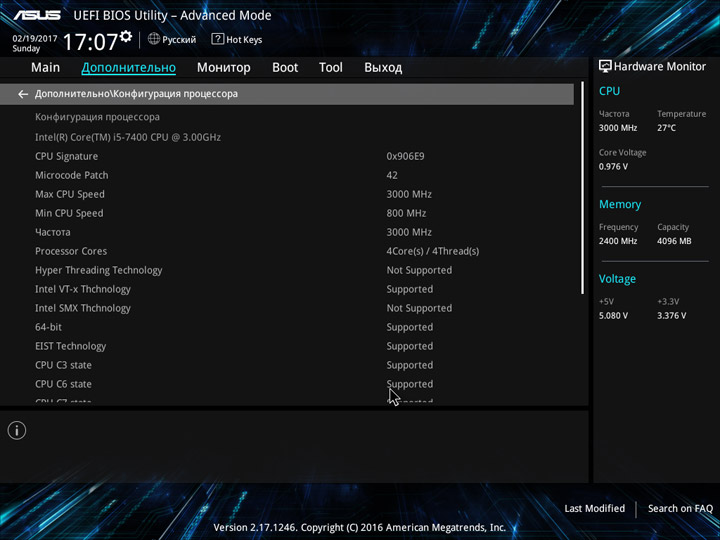Open the Boot tab
Screen dimensions: 720x540
pyautogui.click(x=285, y=68)
